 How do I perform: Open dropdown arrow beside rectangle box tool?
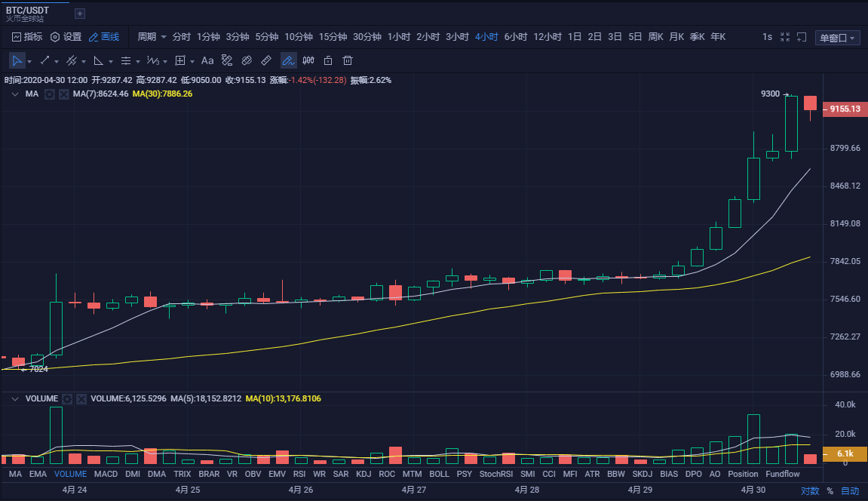192,61
